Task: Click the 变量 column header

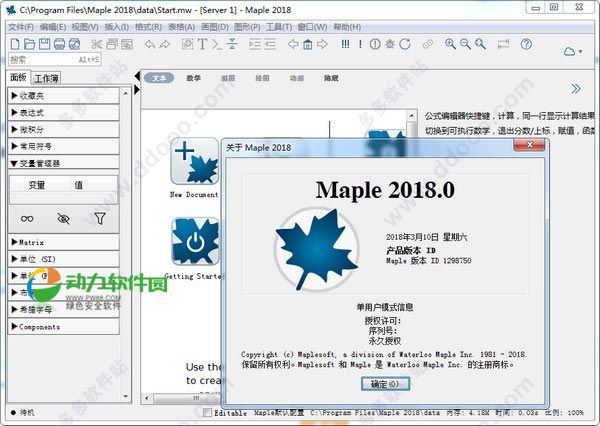Action: [x=37, y=185]
